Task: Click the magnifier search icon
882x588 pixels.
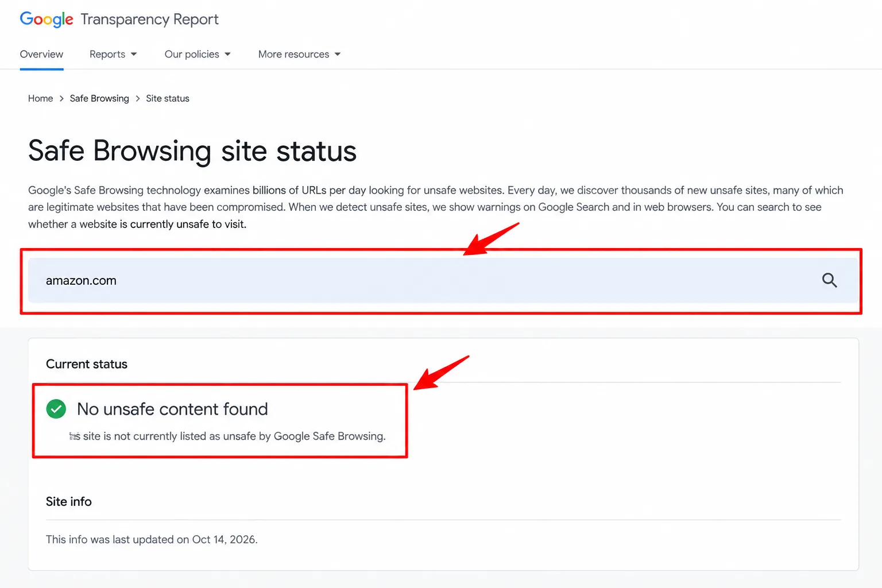Action: pos(829,280)
